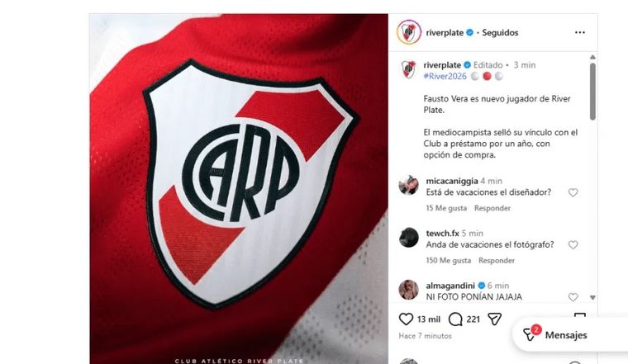Click the River Plate crest post image

[239, 189]
